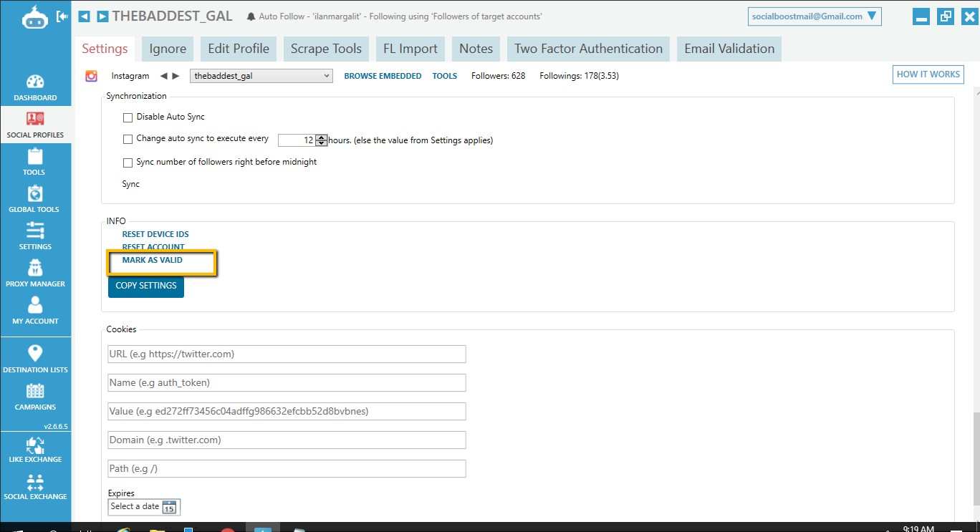Select next account with small black right arrow
Image resolution: width=980 pixels, height=532 pixels.
(x=176, y=76)
